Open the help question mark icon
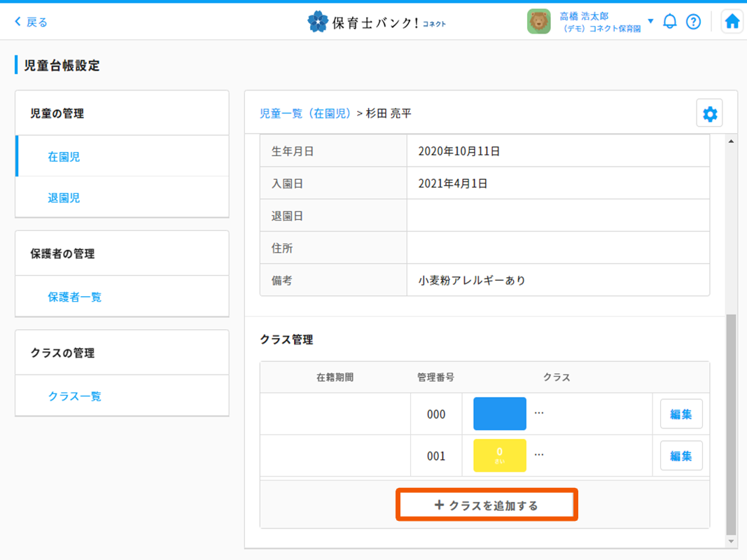 click(x=693, y=22)
